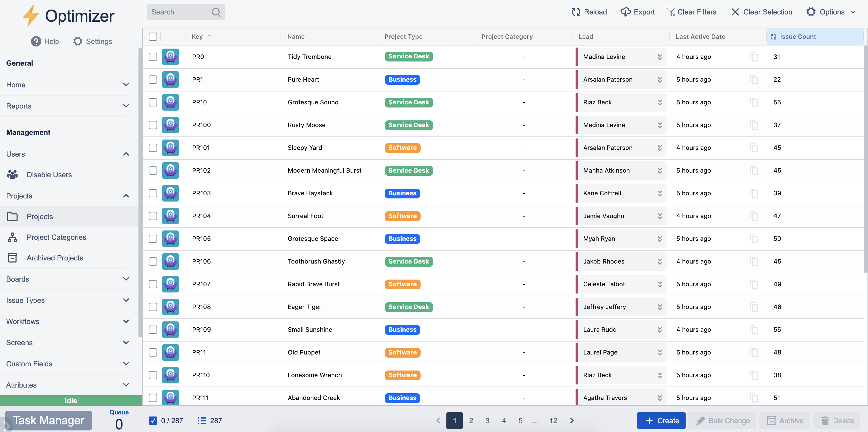Image resolution: width=868 pixels, height=432 pixels.
Task: Tick the checkbox for project PR1
Action: coord(153,80)
